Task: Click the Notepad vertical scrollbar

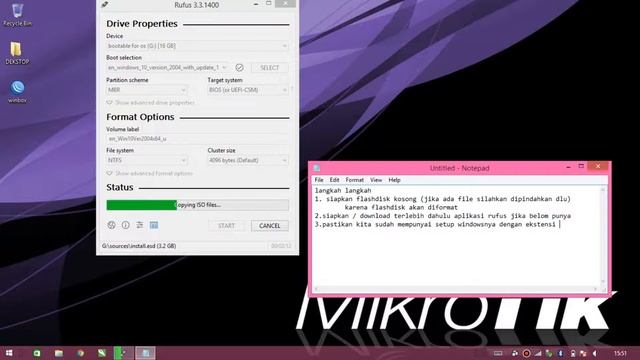Action: tap(603, 237)
